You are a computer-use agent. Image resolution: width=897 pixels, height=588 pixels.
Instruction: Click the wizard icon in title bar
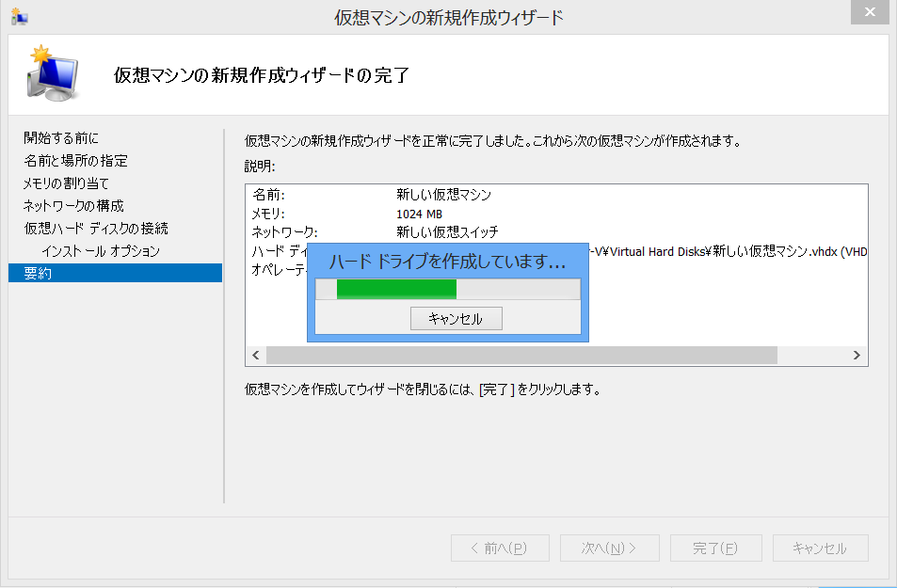tap(20, 17)
